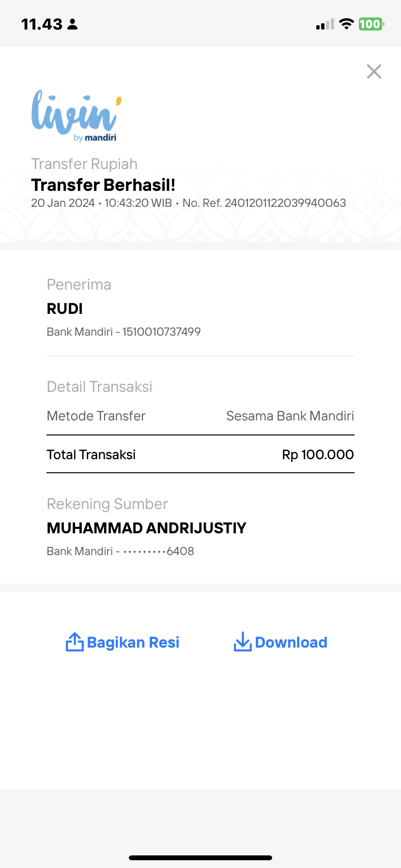Tap the Rp 100.000 total amount

[x=318, y=454]
